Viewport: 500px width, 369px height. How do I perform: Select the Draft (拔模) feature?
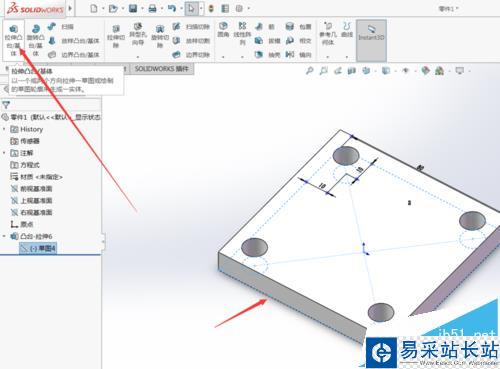268,41
